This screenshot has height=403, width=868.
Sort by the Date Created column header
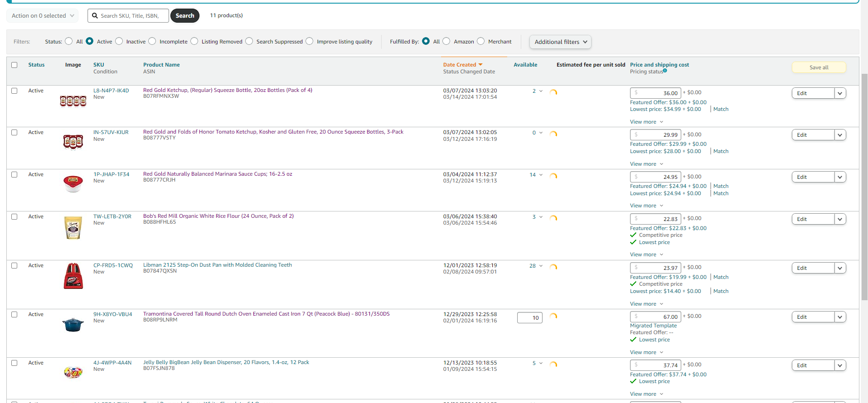click(460, 65)
